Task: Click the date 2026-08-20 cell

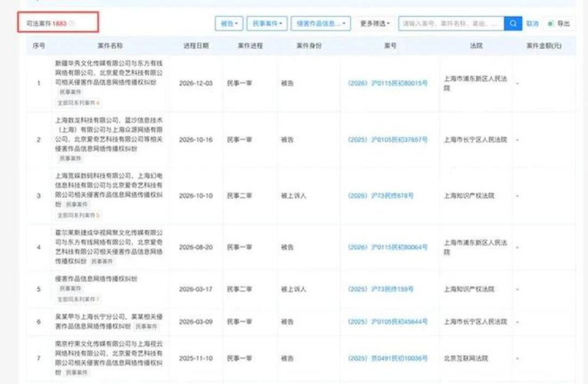Action: click(x=196, y=247)
